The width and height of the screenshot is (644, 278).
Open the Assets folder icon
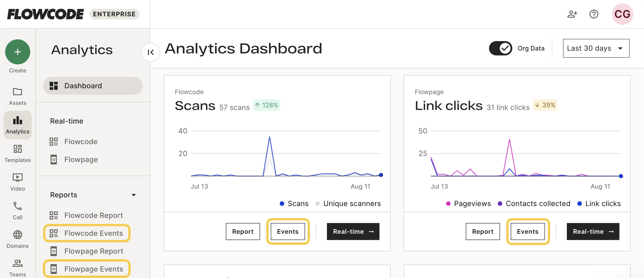(x=17, y=92)
